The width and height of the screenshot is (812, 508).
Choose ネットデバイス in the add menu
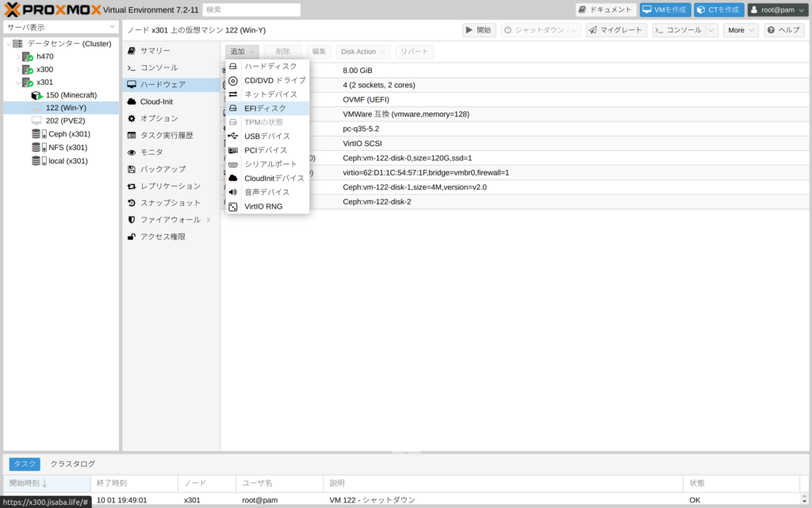coord(270,94)
